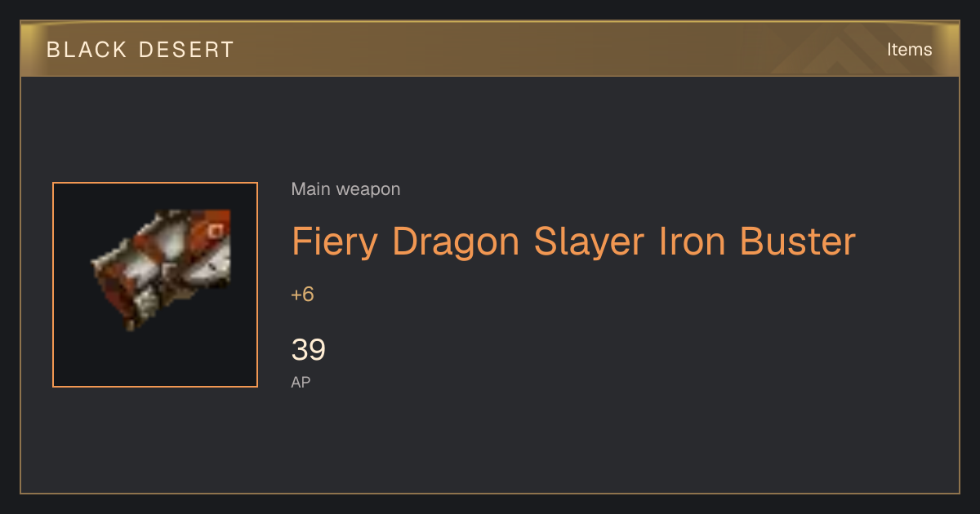Click the word Buster in the title
The image size is (980, 514).
(x=797, y=241)
